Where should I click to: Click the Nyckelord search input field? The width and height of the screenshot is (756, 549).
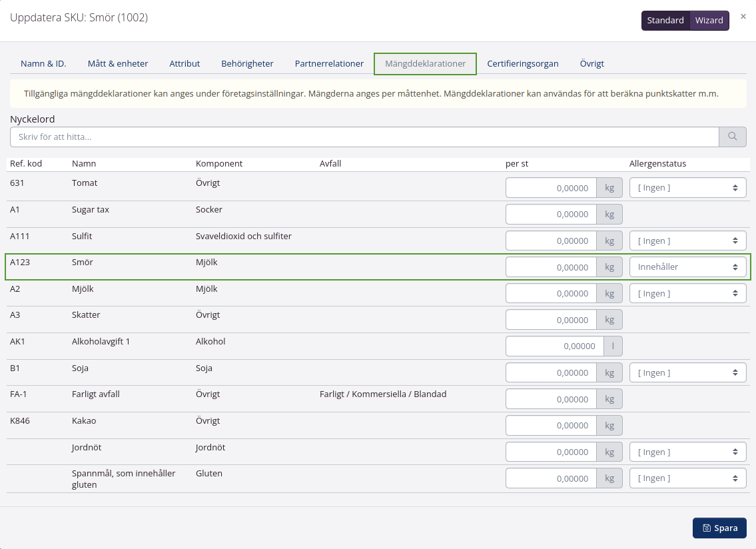[364, 137]
